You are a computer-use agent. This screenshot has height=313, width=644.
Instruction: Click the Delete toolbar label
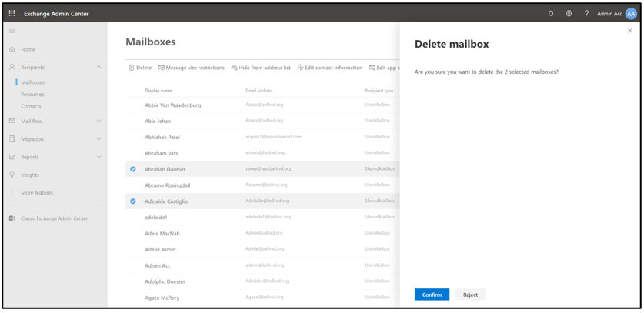click(x=144, y=68)
